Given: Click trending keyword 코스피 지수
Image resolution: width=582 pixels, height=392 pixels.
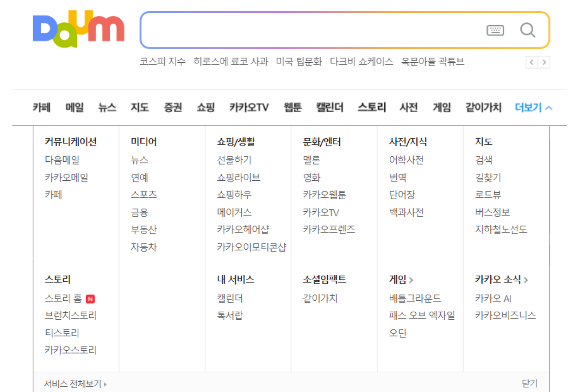Looking at the screenshot, I should click(162, 61).
